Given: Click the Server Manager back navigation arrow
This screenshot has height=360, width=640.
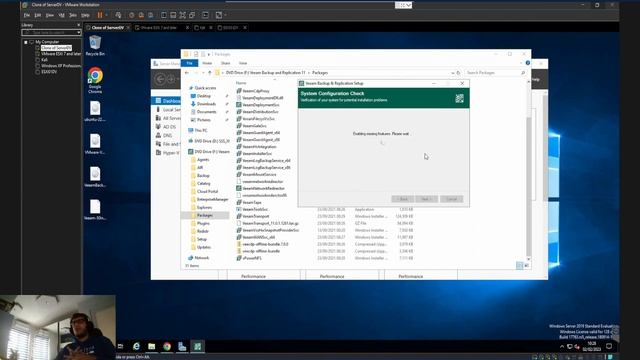Looking at the screenshot, I should click(160, 79).
